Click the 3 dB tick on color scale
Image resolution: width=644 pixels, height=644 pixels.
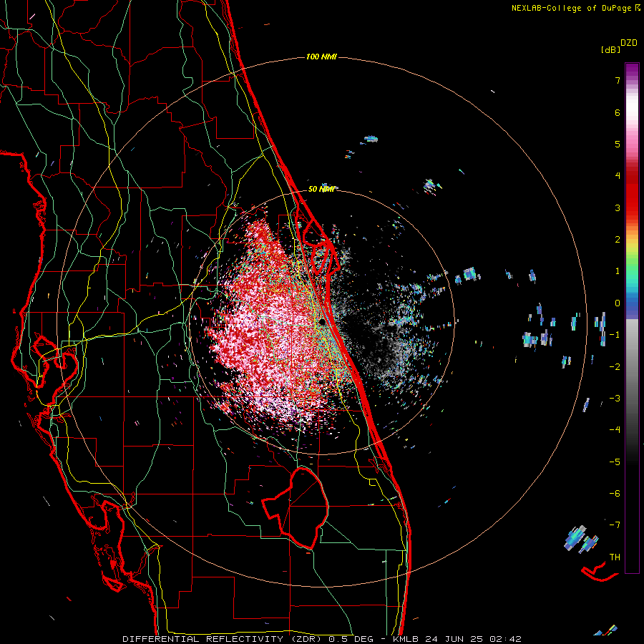pos(618,208)
